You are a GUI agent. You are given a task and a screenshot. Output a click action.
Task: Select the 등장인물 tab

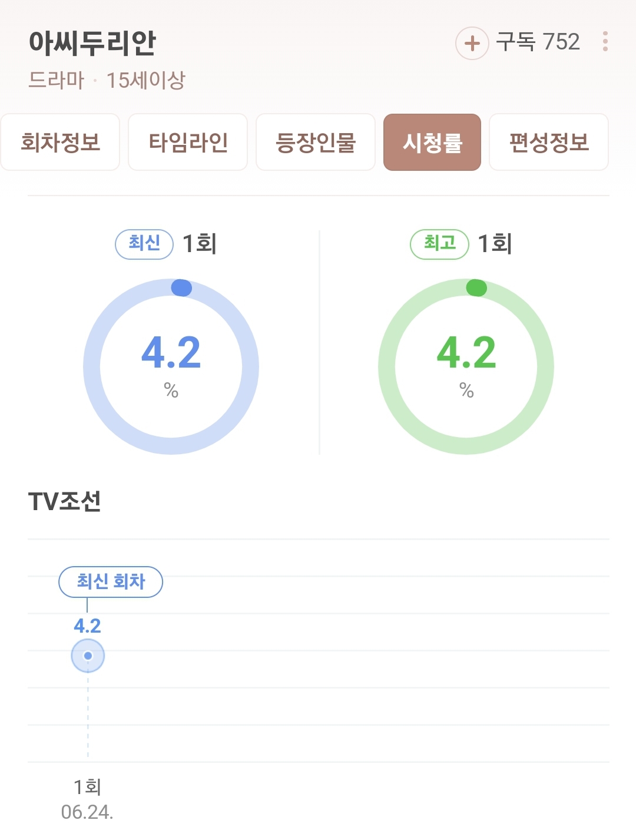[x=316, y=143]
